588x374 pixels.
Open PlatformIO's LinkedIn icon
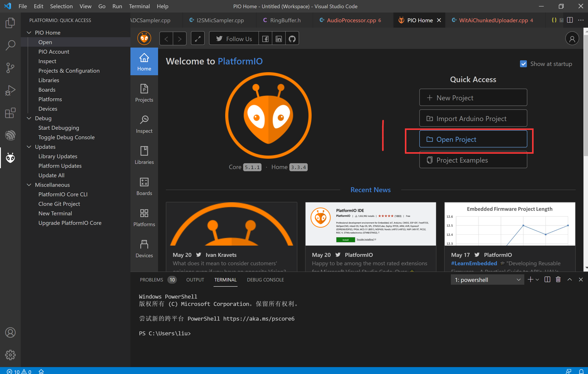pos(279,38)
